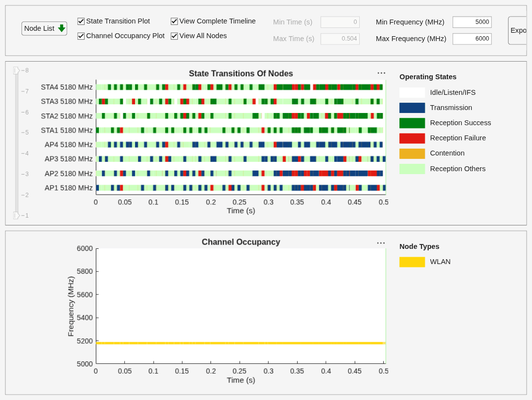Click the Min Time field
This screenshot has height=400, width=532.
(340, 22)
